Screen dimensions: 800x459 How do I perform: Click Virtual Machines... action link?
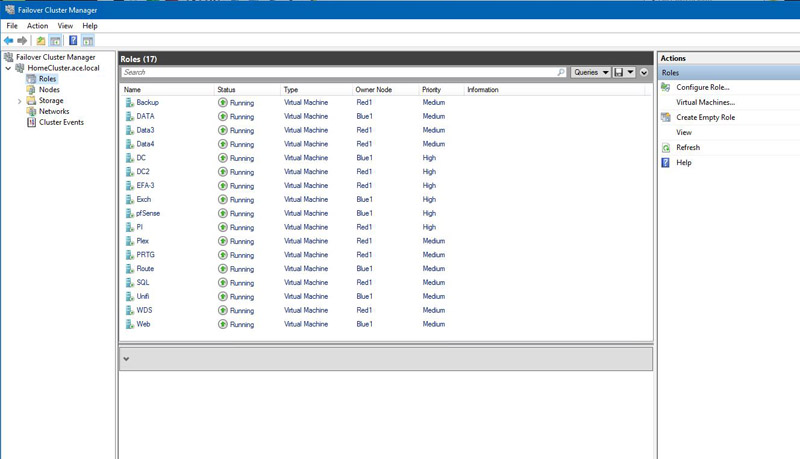coord(706,103)
